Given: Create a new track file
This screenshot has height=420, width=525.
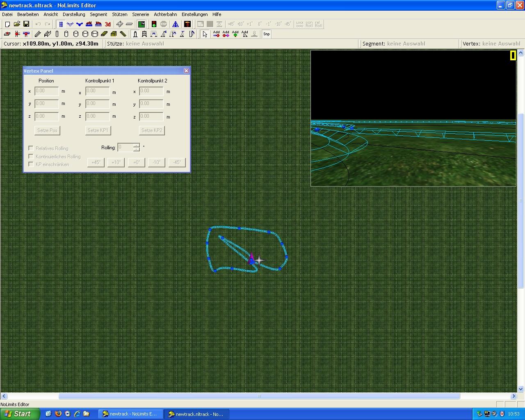Looking at the screenshot, I should click(7, 24).
